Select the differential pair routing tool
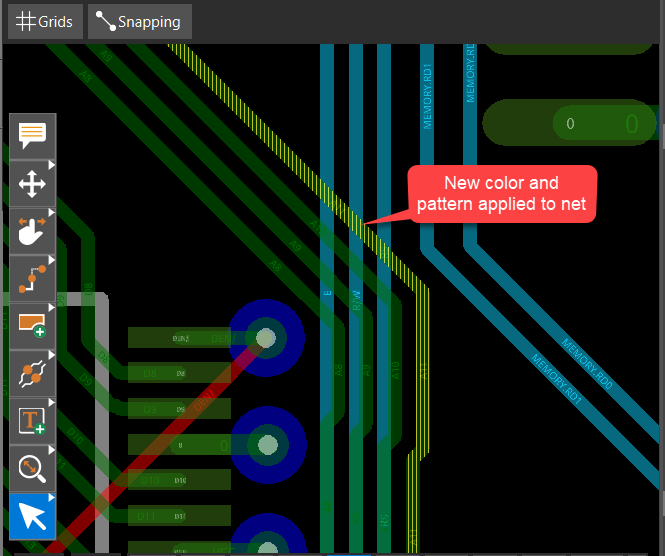 [x=33, y=374]
